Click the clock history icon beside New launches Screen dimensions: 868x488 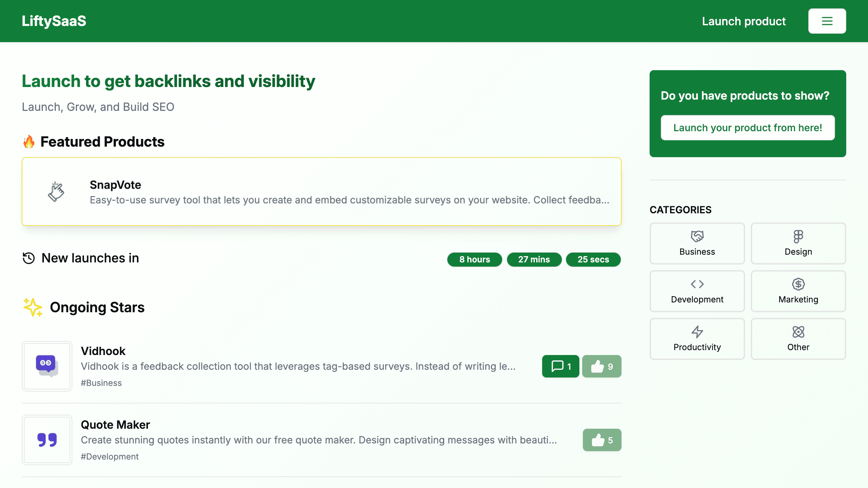coord(29,258)
